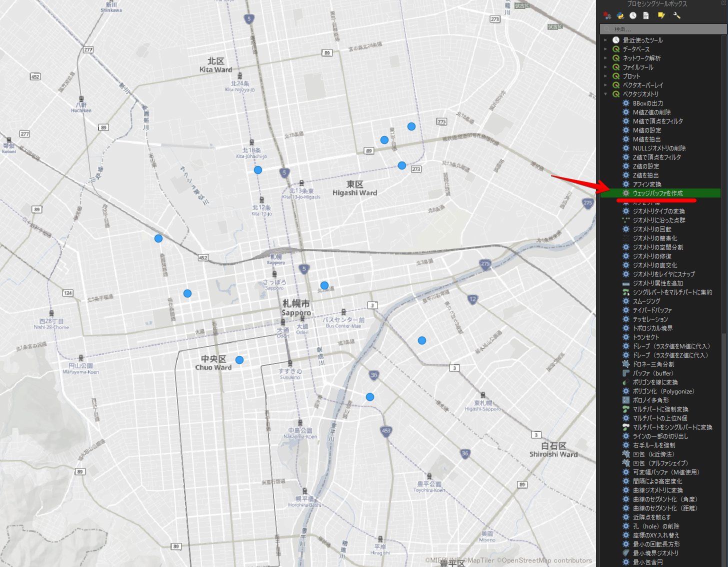Select the ジオメトリをレイヤにスナップ tool
Screen dimensions: 728x567
[664, 274]
